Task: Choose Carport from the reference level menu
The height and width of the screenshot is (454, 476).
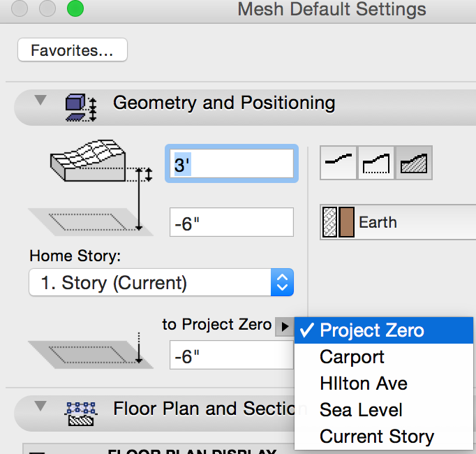Action: [x=352, y=357]
